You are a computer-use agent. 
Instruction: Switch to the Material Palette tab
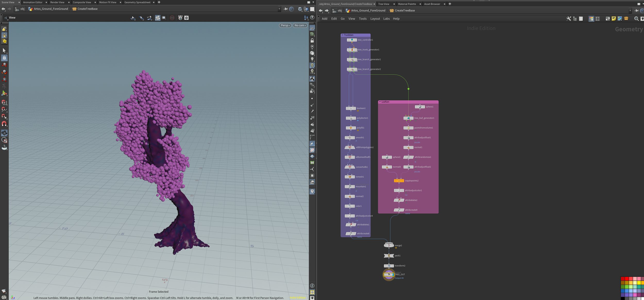point(407,4)
